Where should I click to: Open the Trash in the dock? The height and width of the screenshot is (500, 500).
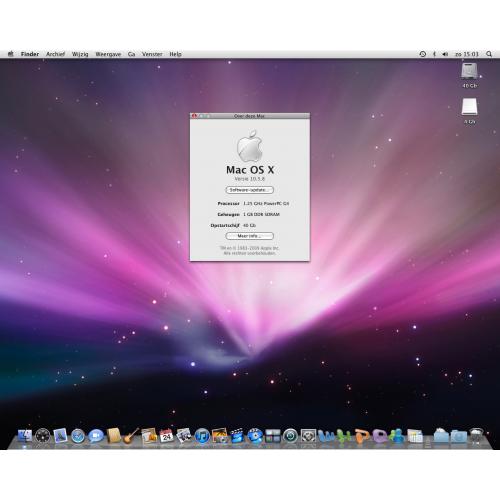coord(476,436)
